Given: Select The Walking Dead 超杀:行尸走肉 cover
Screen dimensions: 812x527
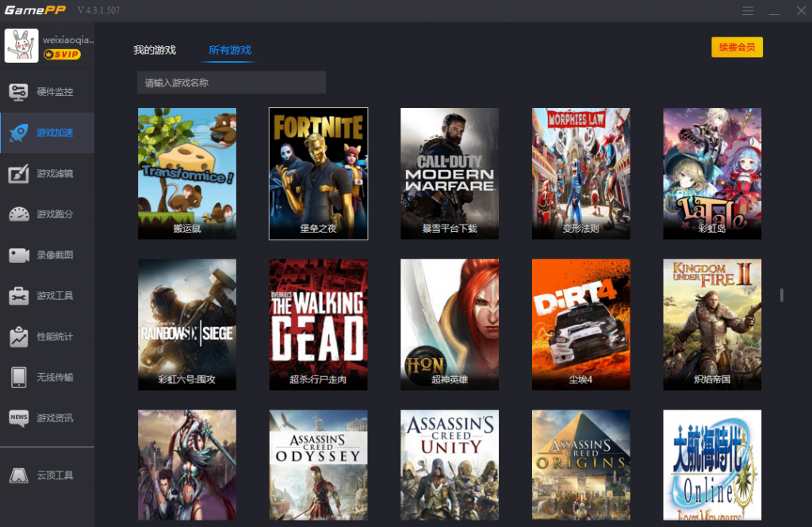Looking at the screenshot, I should pos(319,325).
